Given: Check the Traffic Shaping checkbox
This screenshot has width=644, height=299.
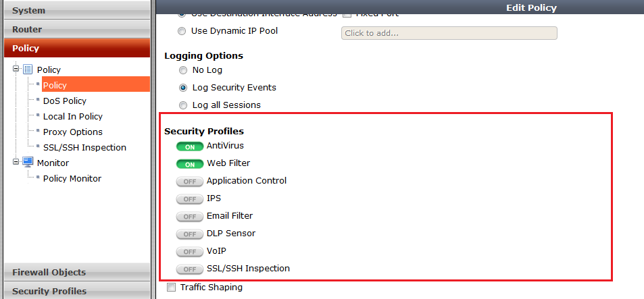Looking at the screenshot, I should coord(171,288).
